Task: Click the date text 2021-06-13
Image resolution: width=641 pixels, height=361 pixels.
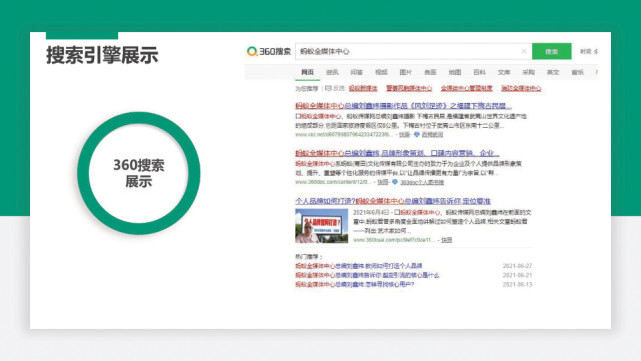Action: click(x=517, y=285)
